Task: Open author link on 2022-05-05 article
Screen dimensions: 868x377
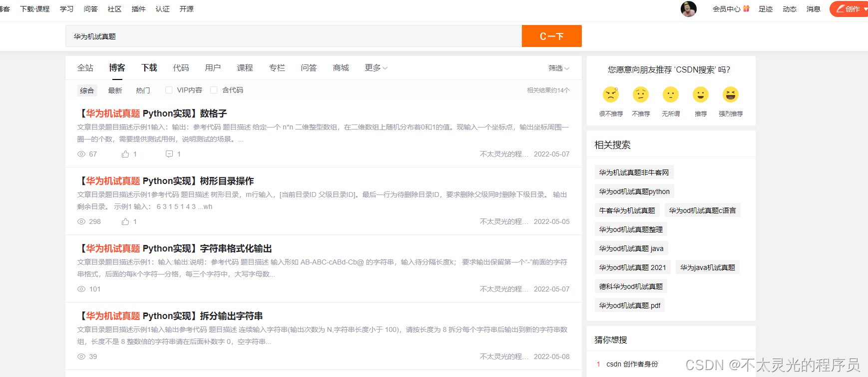Action: (504, 221)
